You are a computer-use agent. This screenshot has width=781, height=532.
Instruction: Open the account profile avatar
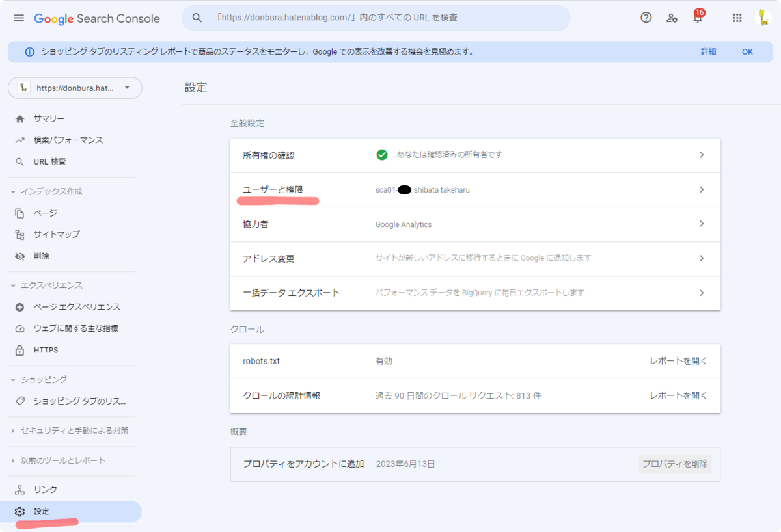point(763,18)
